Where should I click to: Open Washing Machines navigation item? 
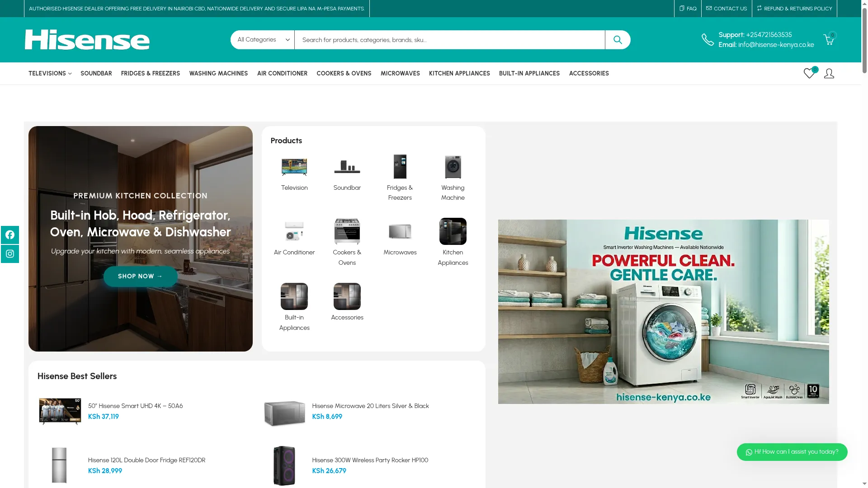pos(218,73)
